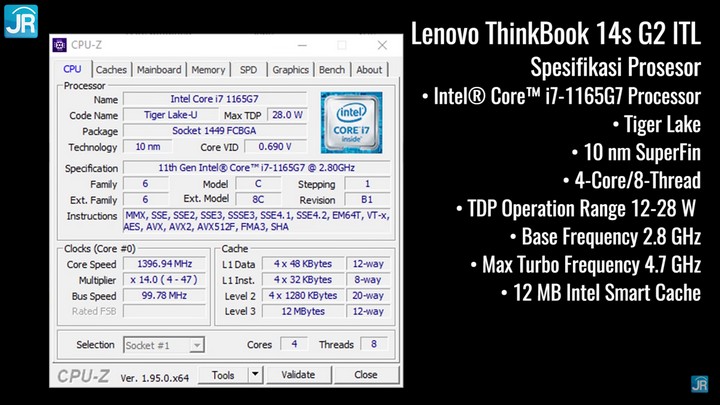Screen dimensions: 720x405
Task: Click the Close button at bottom
Action: tap(366, 375)
